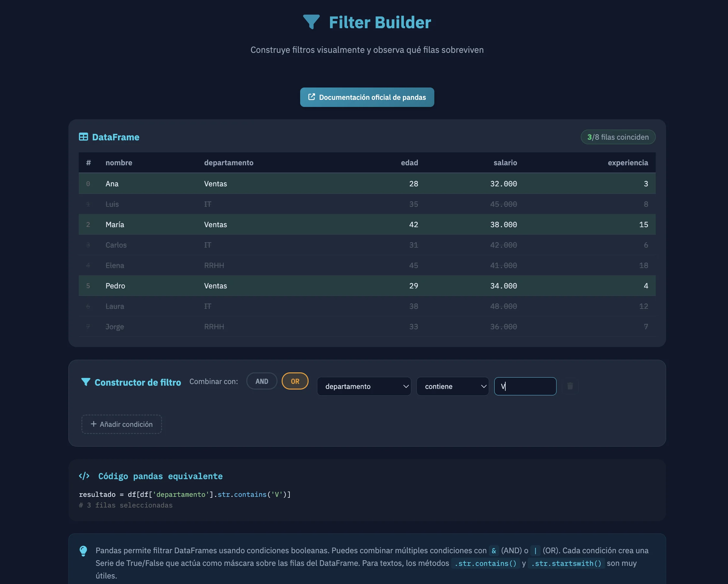Screen dimensions: 728x584
Task: Open the contiene operator dropdown
Action: 452,386
